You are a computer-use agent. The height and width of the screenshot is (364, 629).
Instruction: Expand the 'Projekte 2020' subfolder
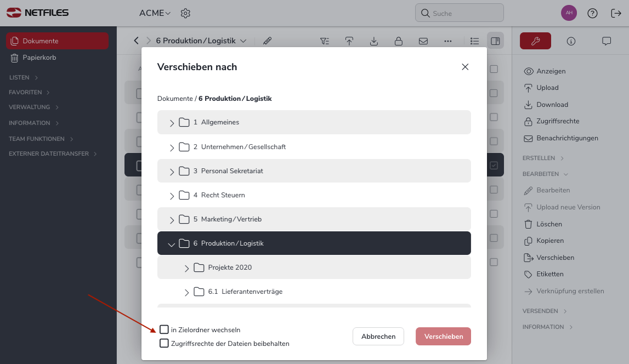tap(186, 268)
